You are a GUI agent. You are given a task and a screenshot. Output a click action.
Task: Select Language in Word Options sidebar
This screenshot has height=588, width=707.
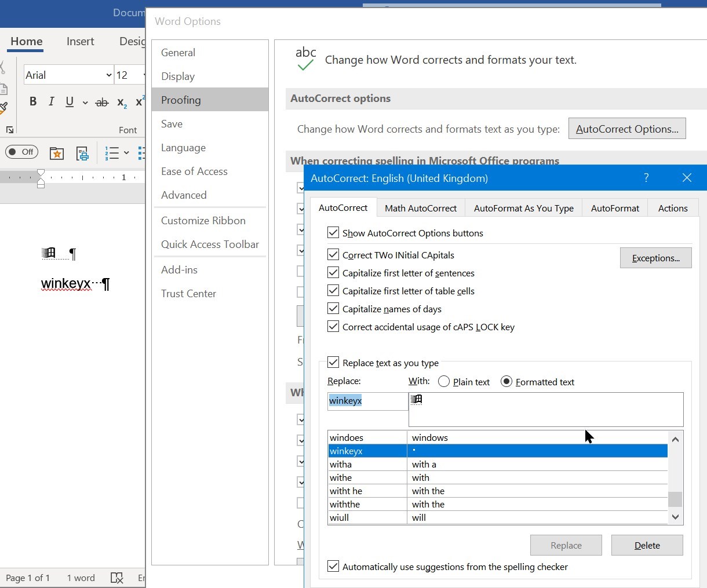[x=210, y=147]
